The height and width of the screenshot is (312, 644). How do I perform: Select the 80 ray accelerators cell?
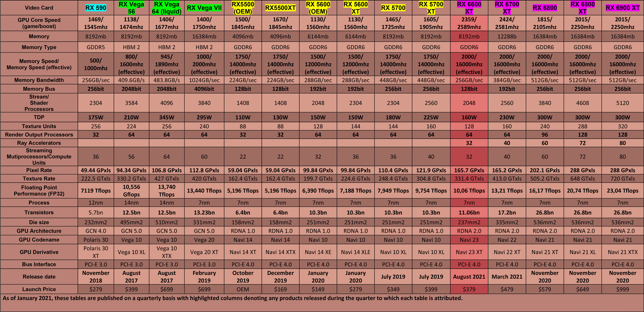point(623,143)
